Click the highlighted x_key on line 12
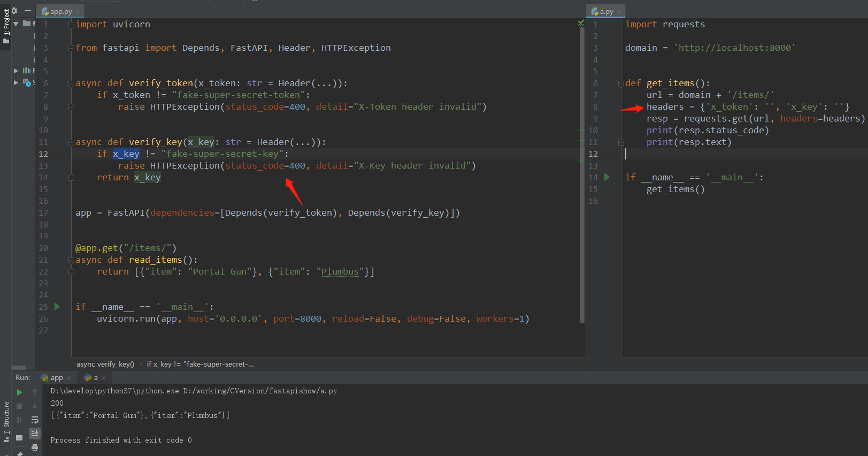Viewport: 868px width, 456px height. [x=126, y=154]
